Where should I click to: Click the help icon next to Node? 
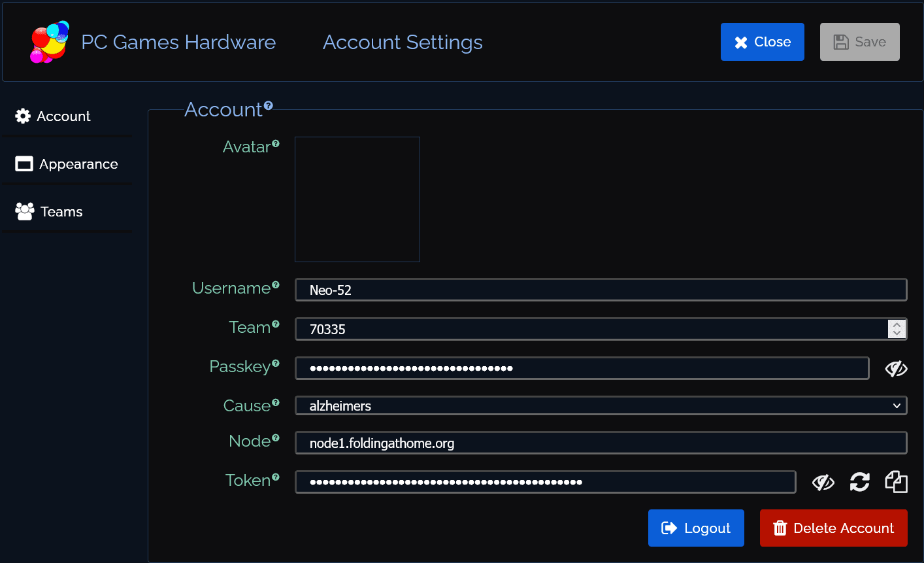point(276,438)
